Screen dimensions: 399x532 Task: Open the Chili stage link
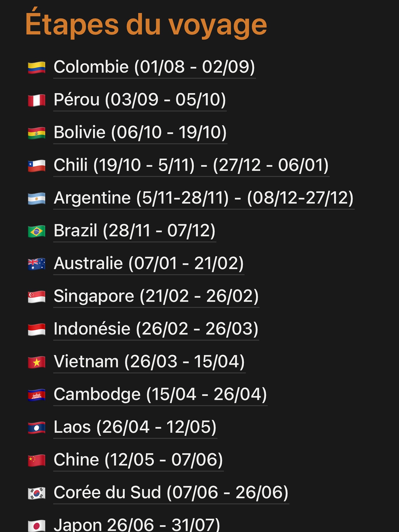pos(191,165)
